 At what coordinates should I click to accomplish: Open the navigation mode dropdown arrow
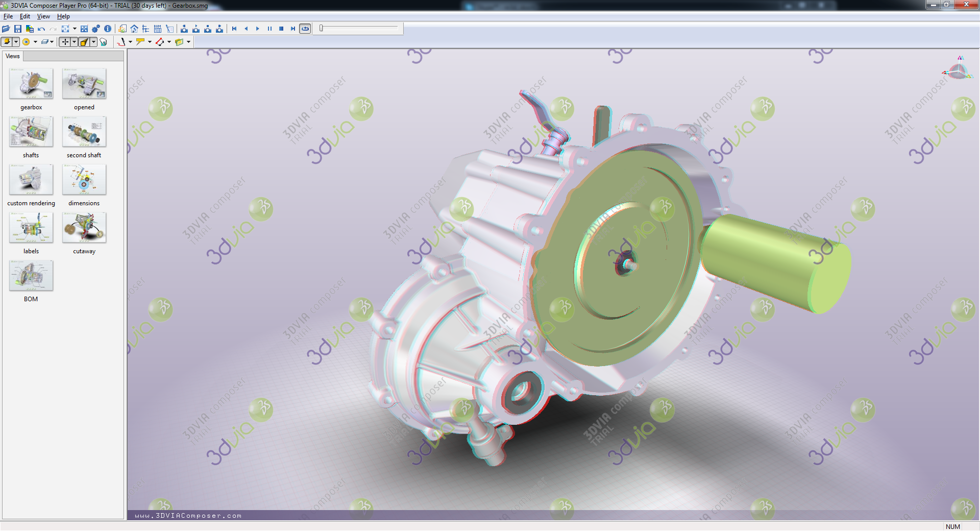tap(75, 42)
